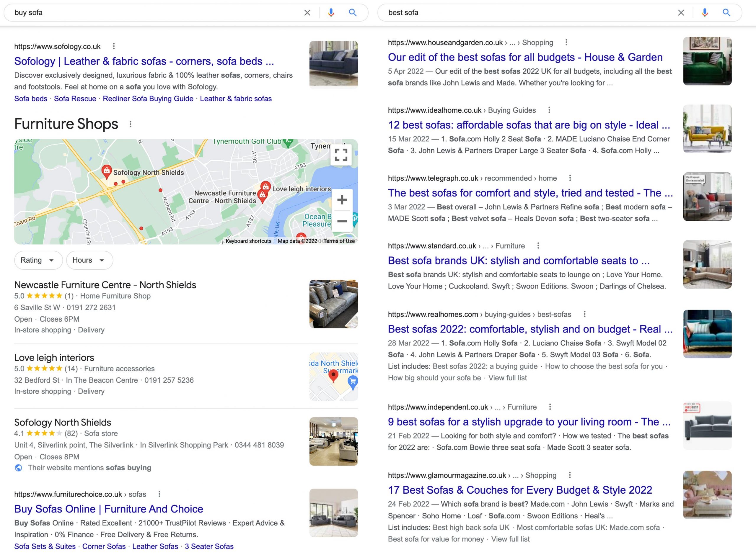Zoom out on the map

pos(342,221)
